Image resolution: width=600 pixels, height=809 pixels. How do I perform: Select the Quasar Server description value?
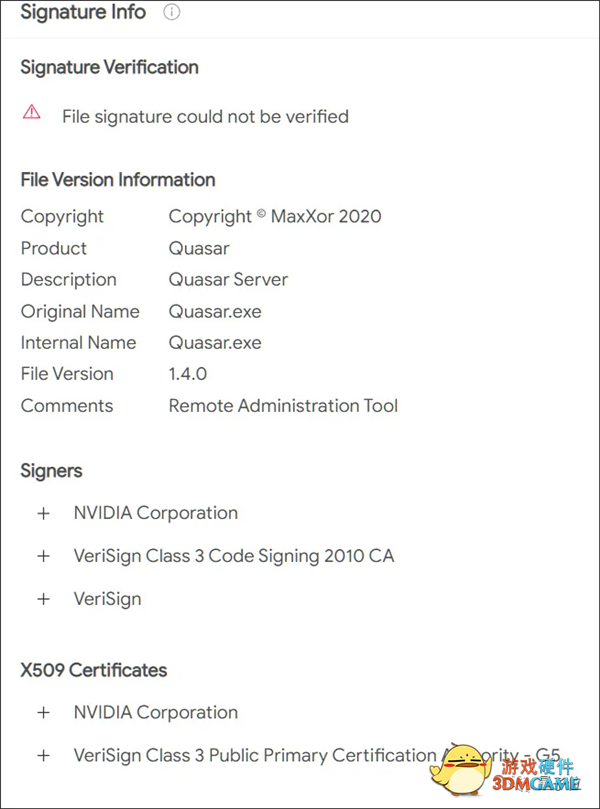click(228, 280)
